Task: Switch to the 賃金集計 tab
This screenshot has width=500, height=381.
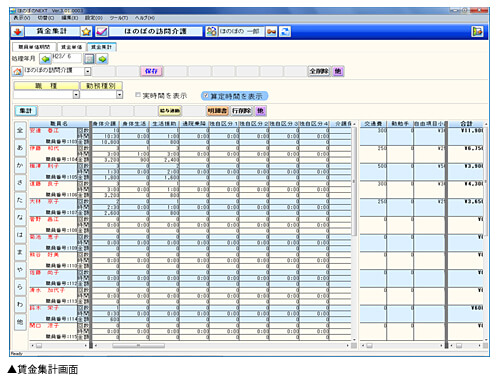Action: pos(102,47)
